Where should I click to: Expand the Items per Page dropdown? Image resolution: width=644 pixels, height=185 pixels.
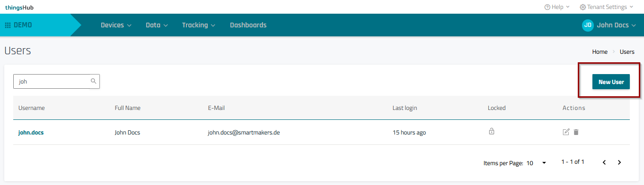tap(537, 163)
